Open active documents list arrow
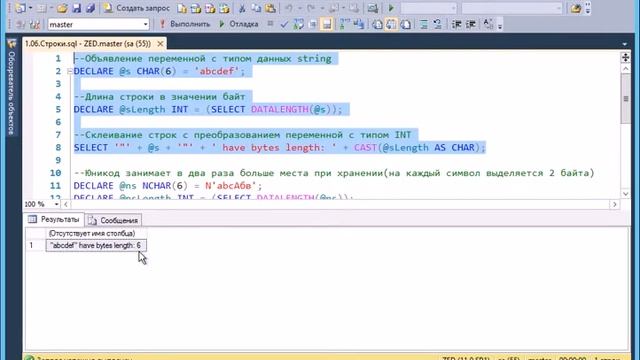640x360 pixels. point(625,44)
